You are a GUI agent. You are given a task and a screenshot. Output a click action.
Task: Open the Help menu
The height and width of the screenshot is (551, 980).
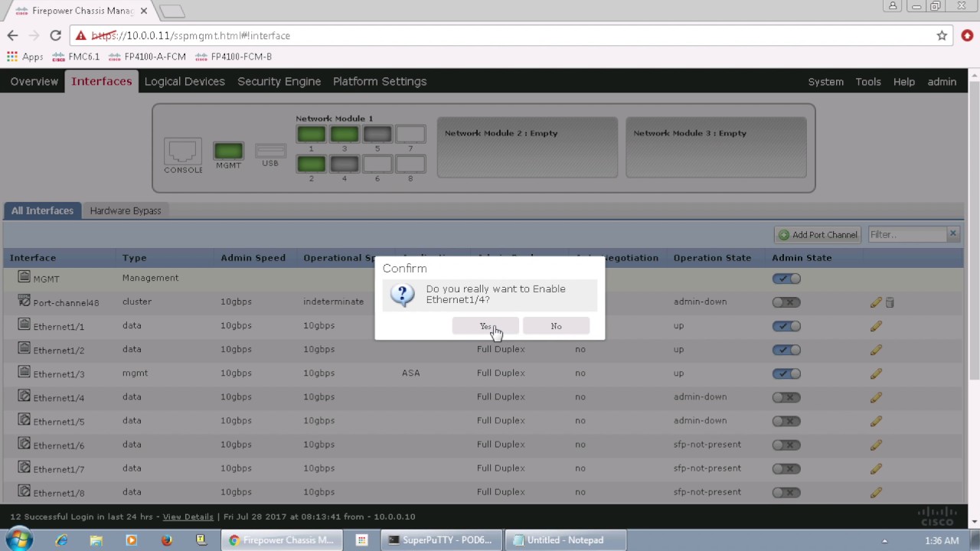(x=903, y=81)
